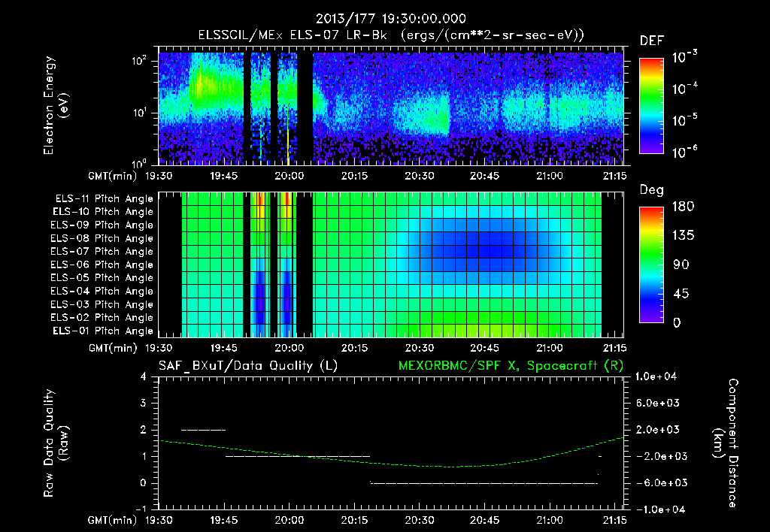Click the data quality line at level 2
The image size is (770, 532).
pyautogui.click(x=203, y=430)
